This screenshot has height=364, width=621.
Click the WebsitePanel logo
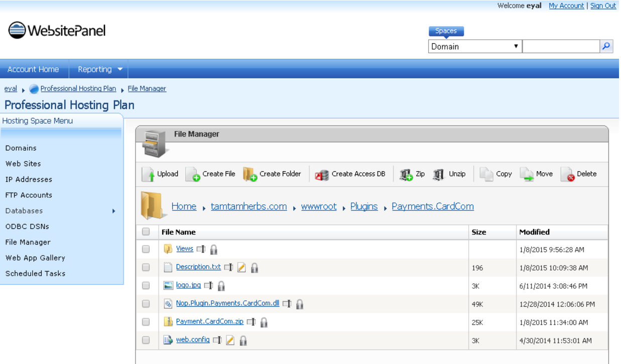(57, 30)
